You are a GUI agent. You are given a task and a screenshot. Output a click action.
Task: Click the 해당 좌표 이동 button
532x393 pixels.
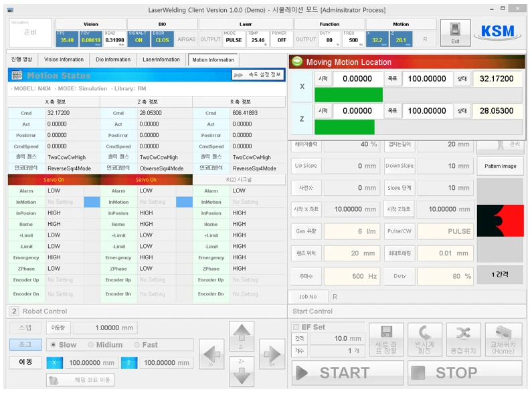80,380
